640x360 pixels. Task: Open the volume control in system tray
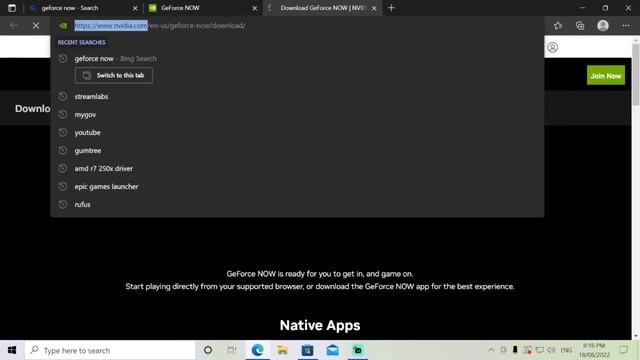point(551,350)
